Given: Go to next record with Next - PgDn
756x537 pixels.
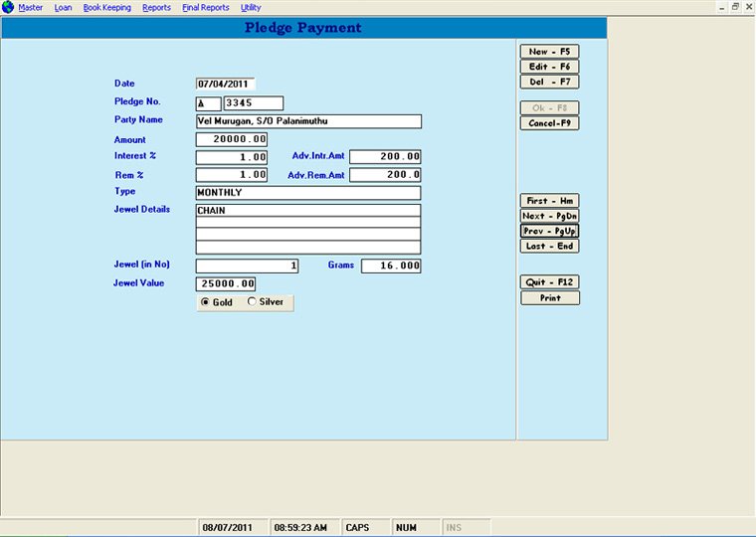Looking at the screenshot, I should (x=549, y=216).
